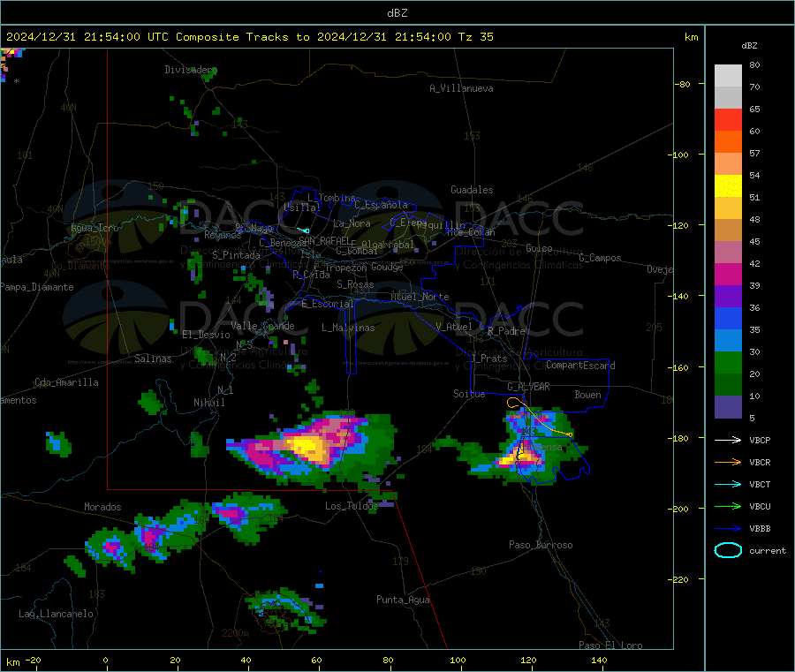Click the 'VBCR' legend label
795x672 pixels.
(760, 462)
